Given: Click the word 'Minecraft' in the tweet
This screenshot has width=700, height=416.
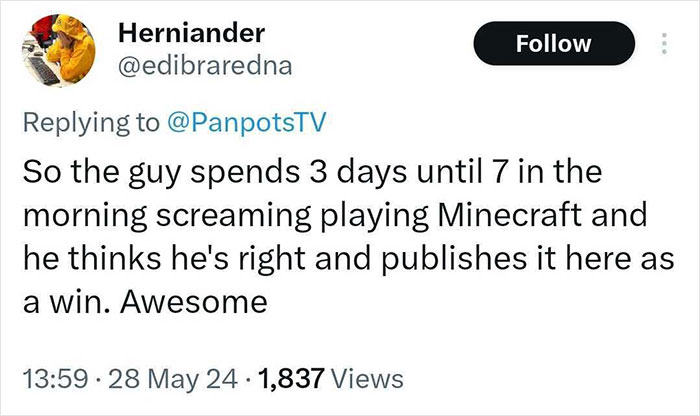Looking at the screenshot, I should tap(510, 215).
